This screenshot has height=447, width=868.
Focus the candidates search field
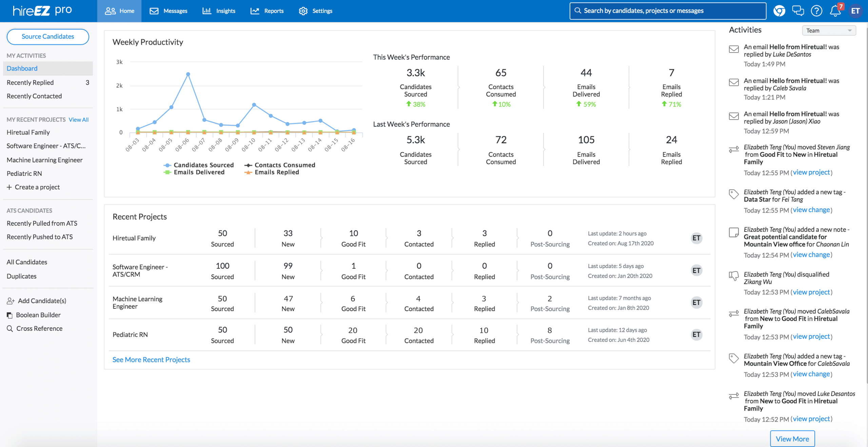coord(668,11)
